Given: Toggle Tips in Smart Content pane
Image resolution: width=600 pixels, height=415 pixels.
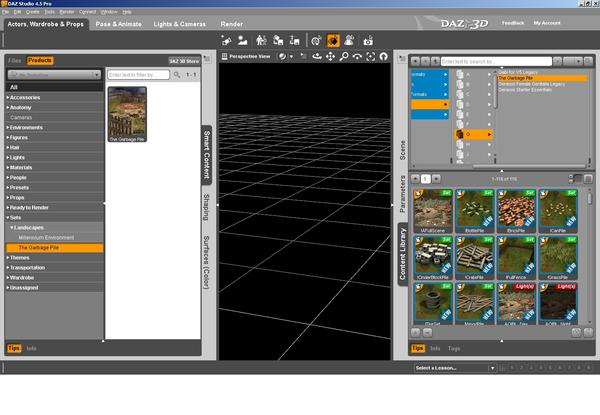Looking at the screenshot, I should [x=14, y=348].
